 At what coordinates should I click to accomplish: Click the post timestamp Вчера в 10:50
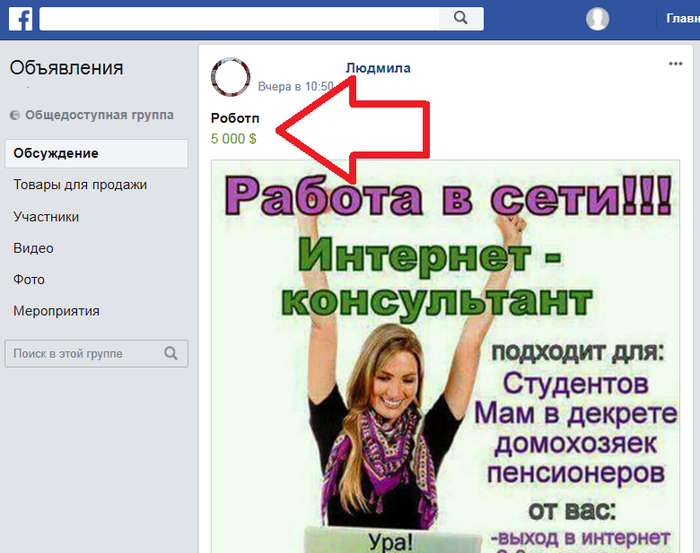coord(294,87)
